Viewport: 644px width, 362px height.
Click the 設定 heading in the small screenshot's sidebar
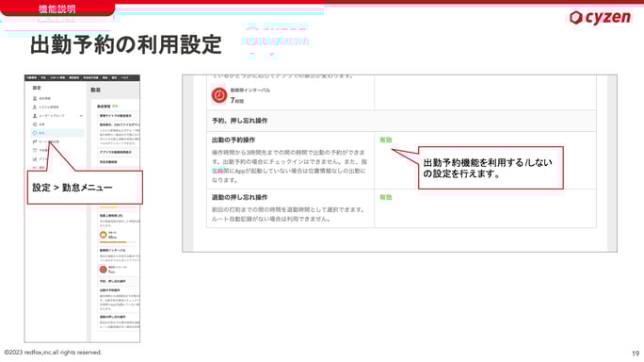[37, 88]
